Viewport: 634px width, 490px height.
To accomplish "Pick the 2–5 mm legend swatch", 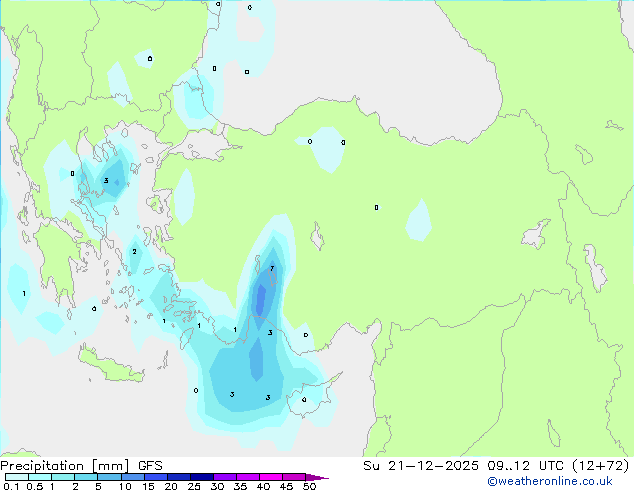I will [86, 477].
